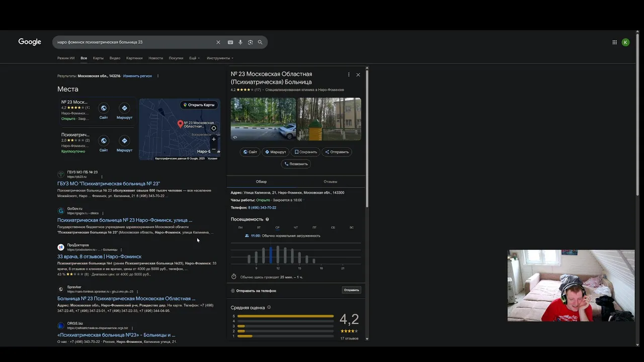Expand the Инструменты dropdown
Screen dimensions: 644x362
coord(220,58)
